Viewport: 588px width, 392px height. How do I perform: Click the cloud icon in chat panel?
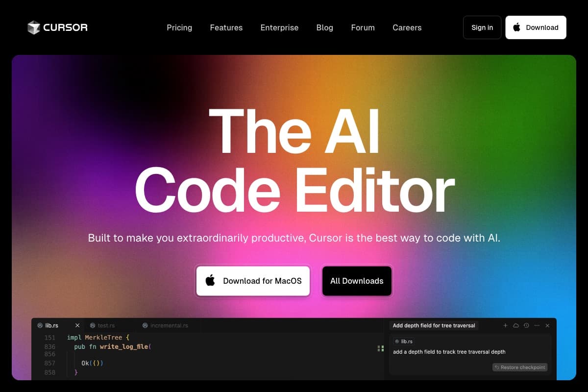[x=516, y=325]
